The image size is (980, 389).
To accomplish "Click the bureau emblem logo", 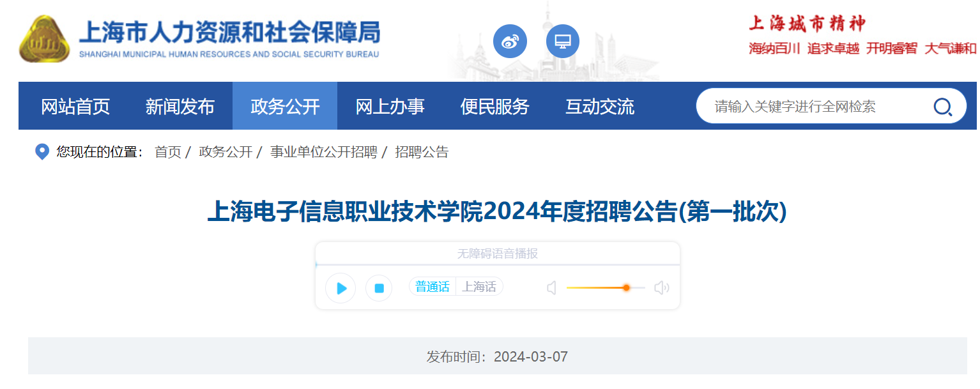I will (45, 39).
